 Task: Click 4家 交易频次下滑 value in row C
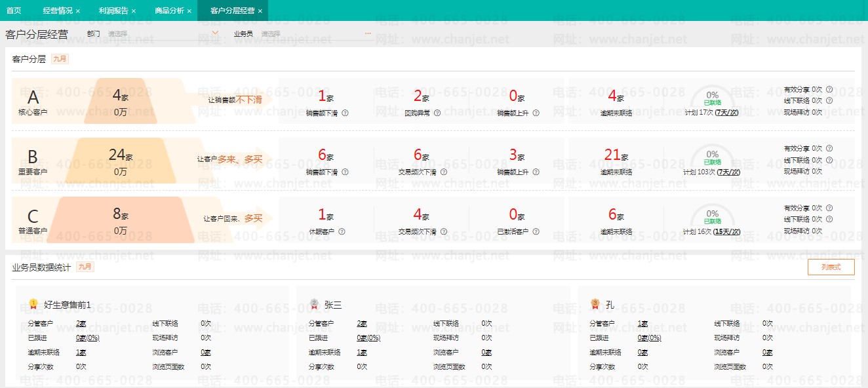coord(422,214)
